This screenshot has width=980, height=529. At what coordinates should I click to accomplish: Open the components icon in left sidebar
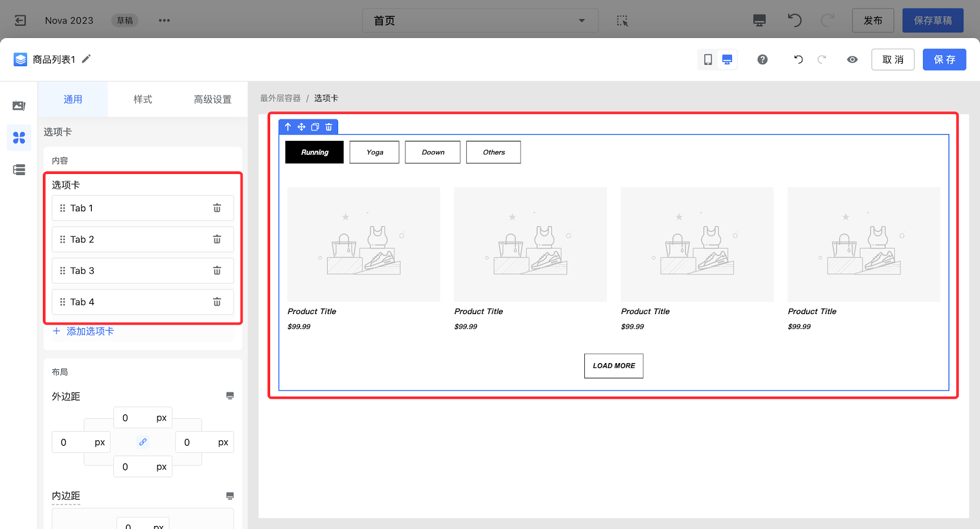point(19,138)
